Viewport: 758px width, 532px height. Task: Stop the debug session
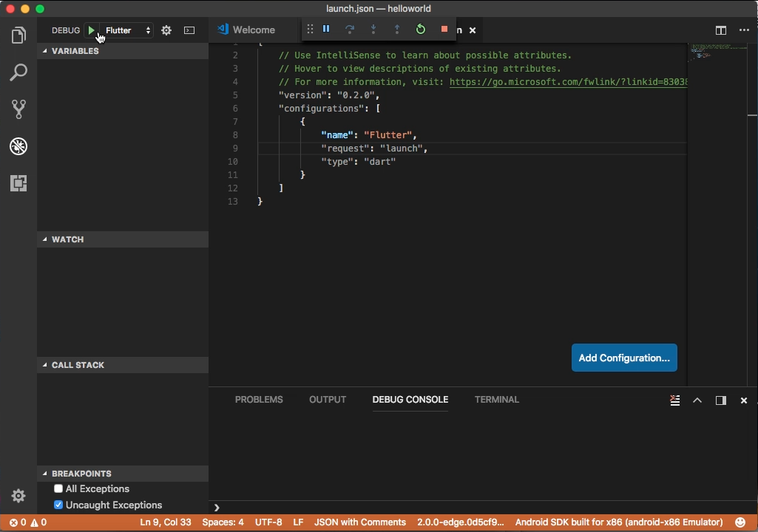click(444, 29)
